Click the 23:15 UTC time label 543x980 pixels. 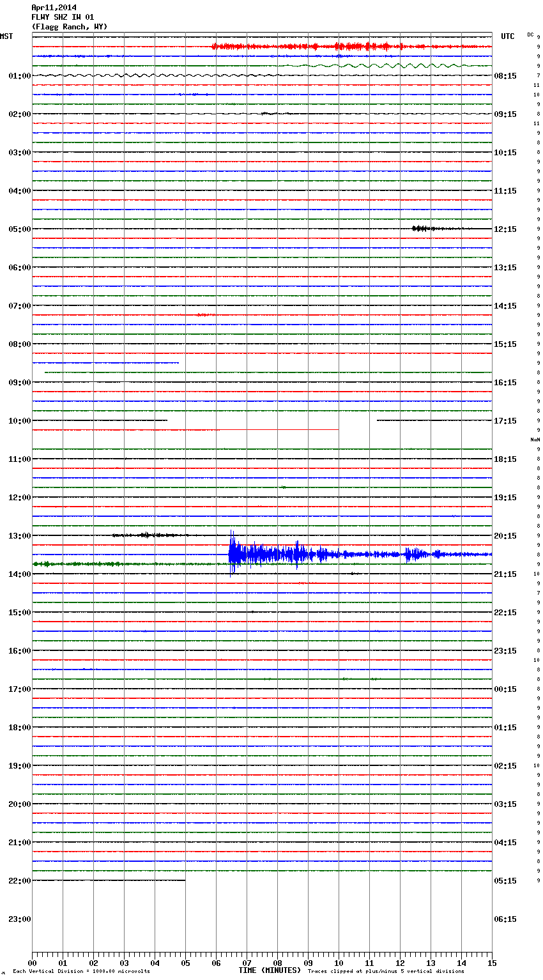click(x=505, y=651)
